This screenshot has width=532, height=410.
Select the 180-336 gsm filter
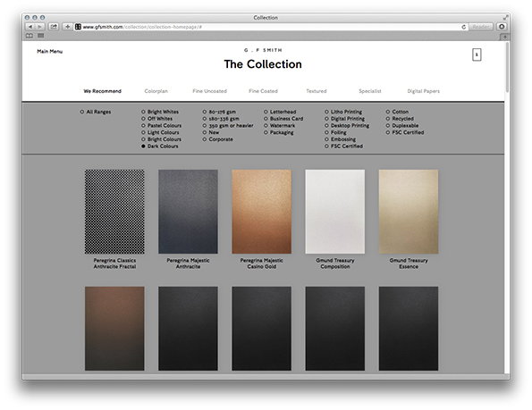click(221, 119)
